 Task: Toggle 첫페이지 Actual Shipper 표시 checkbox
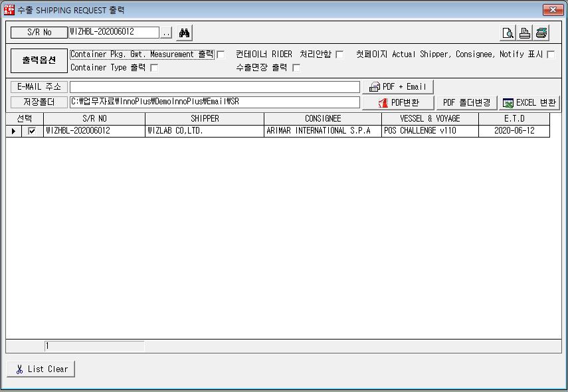[551, 54]
